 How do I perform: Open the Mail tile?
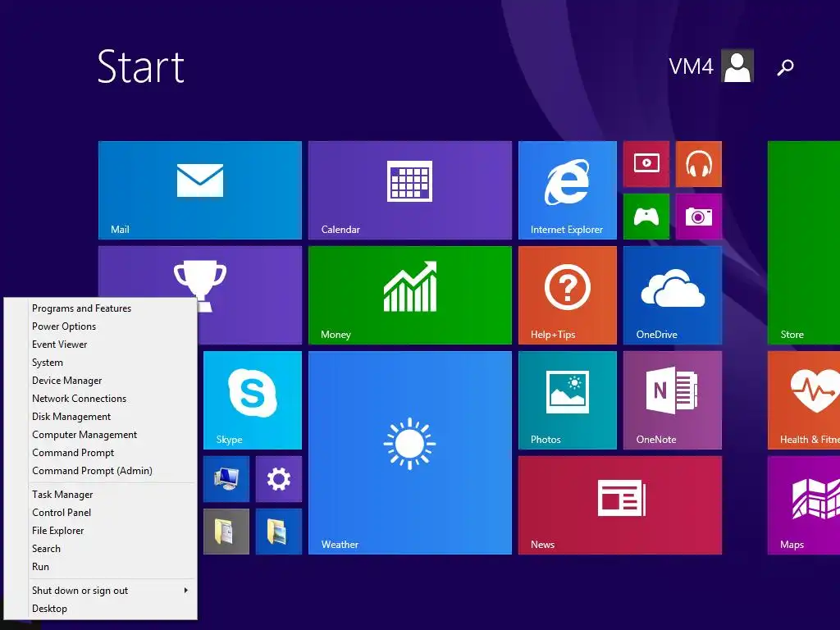coord(200,190)
